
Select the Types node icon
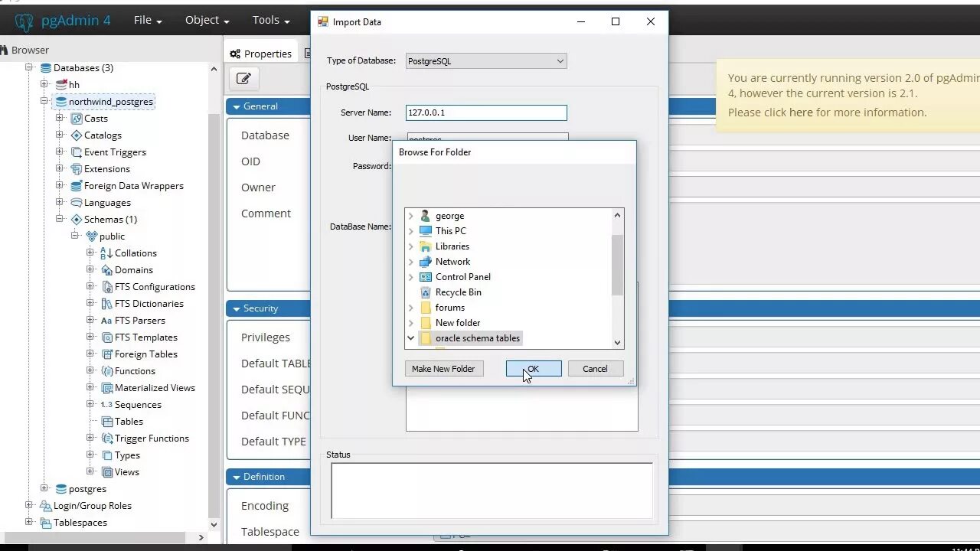106,455
